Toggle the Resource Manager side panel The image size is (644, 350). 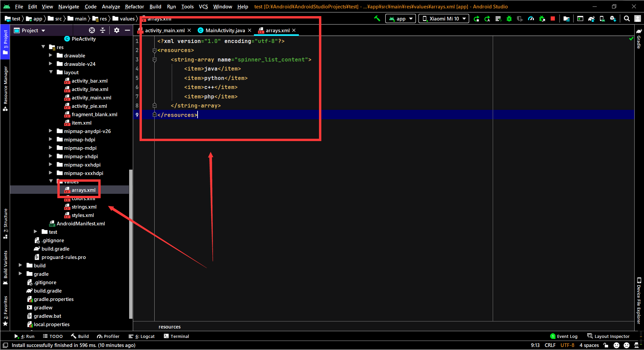pyautogui.click(x=5, y=88)
